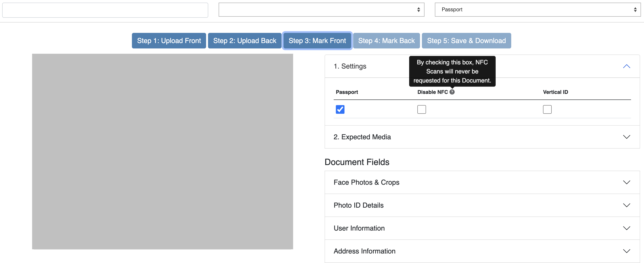Focus the empty text input field
644x263 pixels.
[x=105, y=10]
